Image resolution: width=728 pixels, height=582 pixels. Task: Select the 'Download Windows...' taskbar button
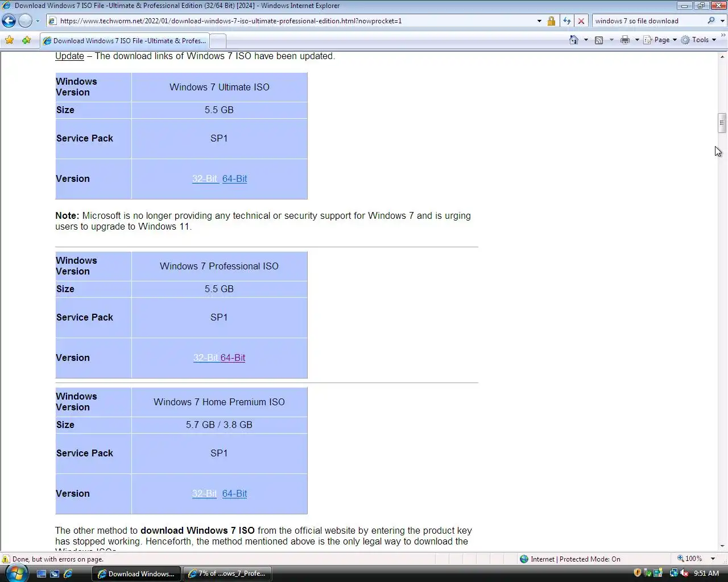(136, 573)
